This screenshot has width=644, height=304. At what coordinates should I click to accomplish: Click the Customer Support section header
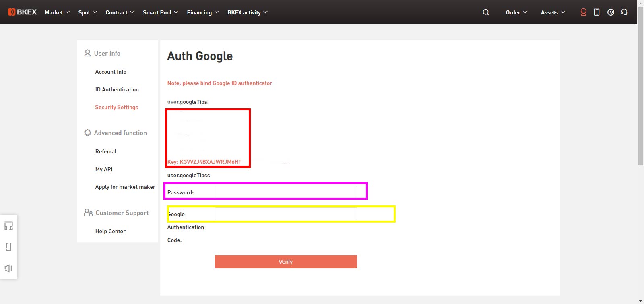116,213
